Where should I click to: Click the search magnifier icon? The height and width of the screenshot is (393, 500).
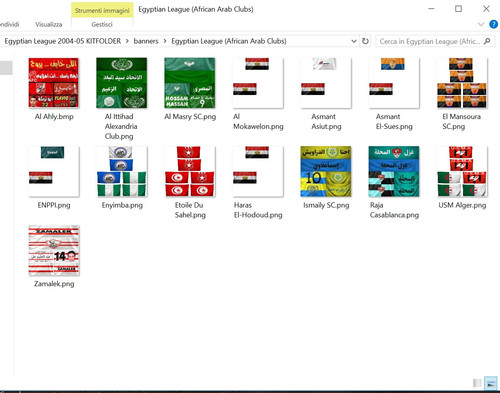(487, 41)
